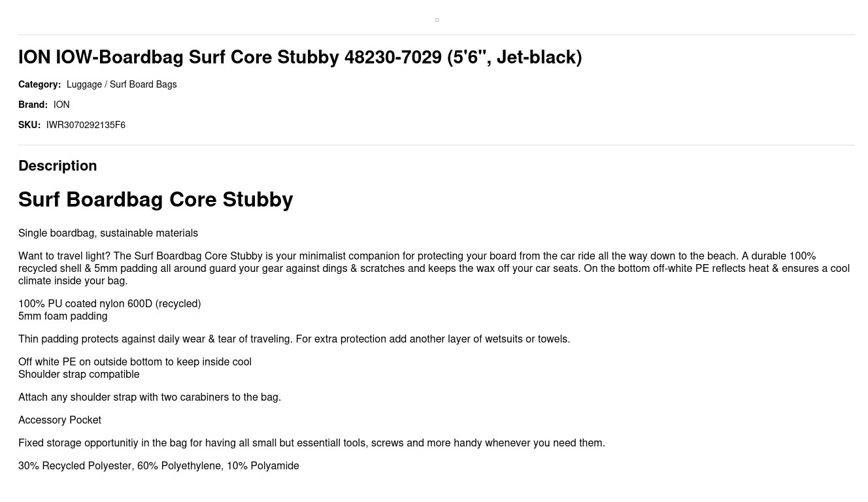Click the product title ION IOW-Boardbag Surf Core

click(300, 58)
